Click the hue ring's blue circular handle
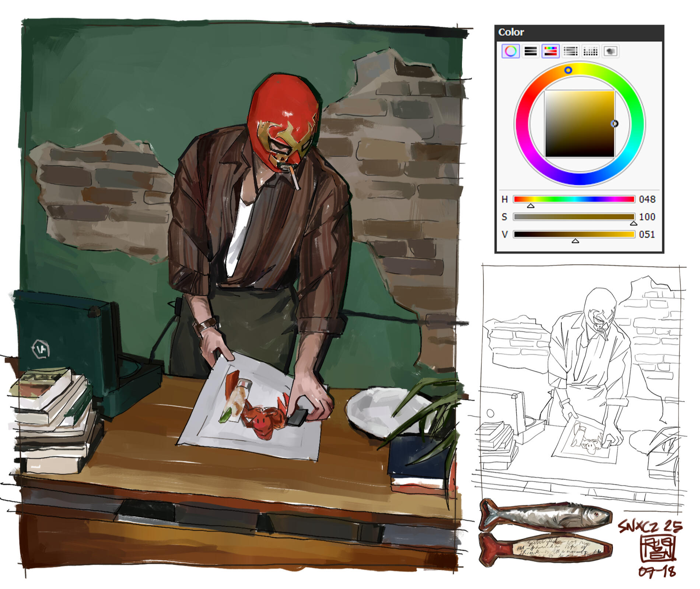700x589 pixels. point(568,70)
